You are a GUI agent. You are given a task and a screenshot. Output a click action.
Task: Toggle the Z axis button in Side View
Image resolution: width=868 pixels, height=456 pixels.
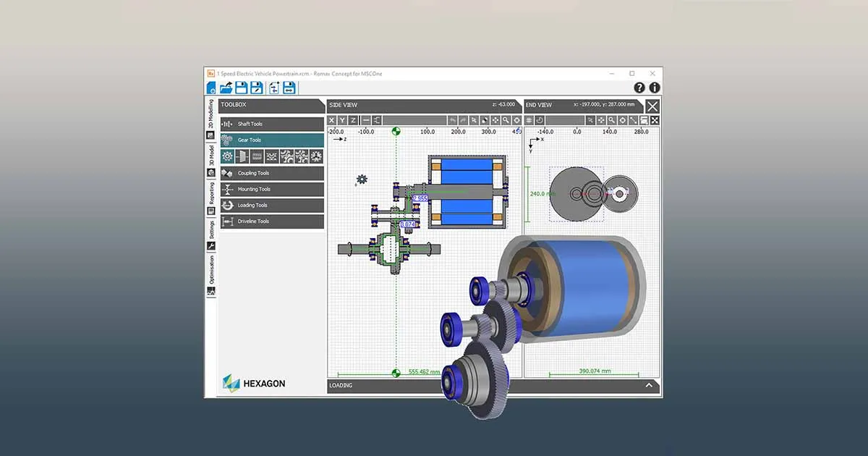pyautogui.click(x=353, y=120)
